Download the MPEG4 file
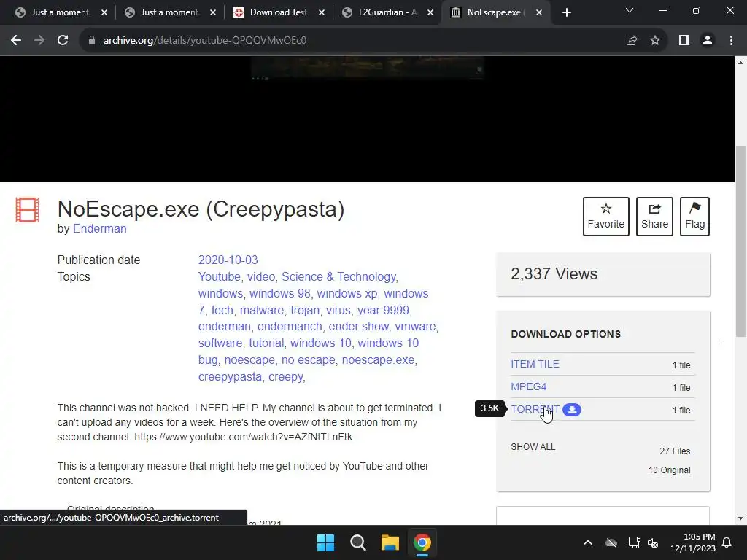Image resolution: width=747 pixels, height=560 pixels. pos(528,386)
